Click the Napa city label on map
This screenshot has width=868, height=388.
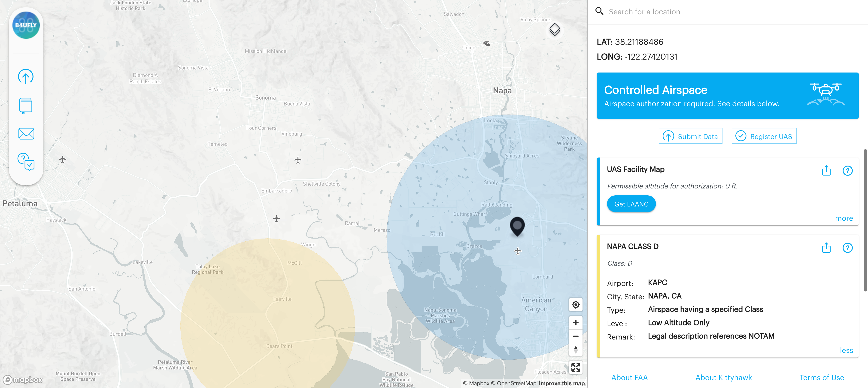pyautogui.click(x=502, y=91)
